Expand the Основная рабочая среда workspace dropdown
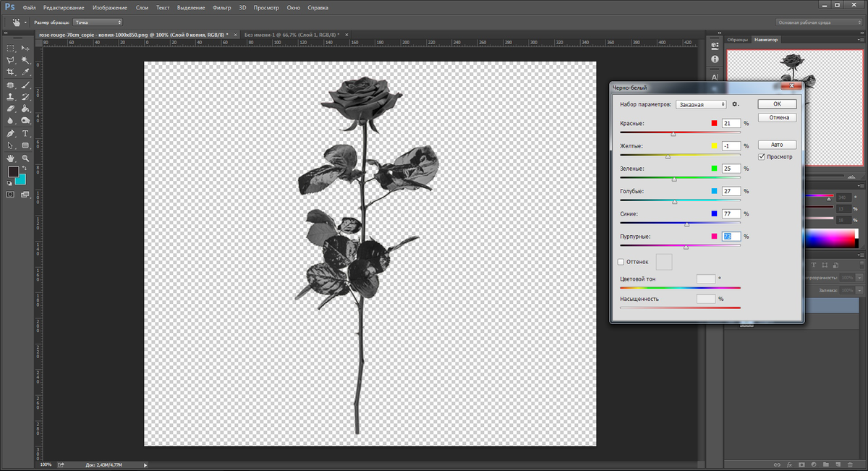Image resolution: width=868 pixels, height=471 pixels. [x=818, y=22]
